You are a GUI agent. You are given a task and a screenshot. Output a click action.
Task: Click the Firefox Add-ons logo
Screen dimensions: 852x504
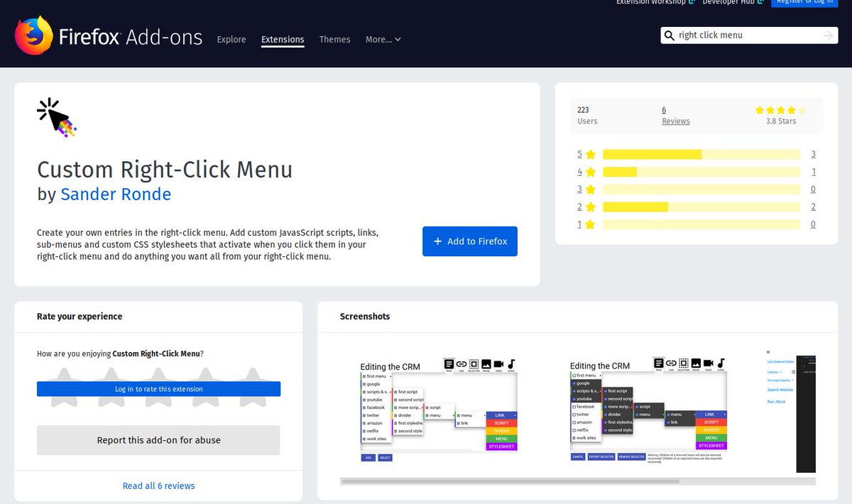[x=109, y=35]
